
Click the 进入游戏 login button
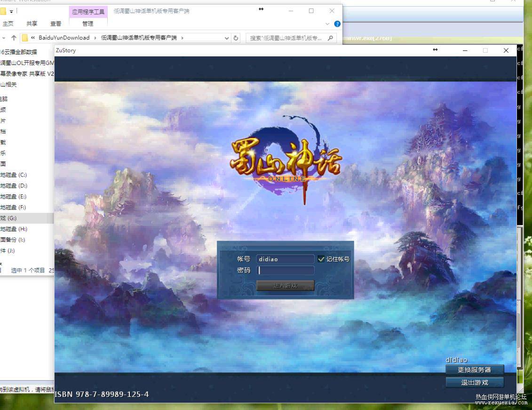point(285,285)
